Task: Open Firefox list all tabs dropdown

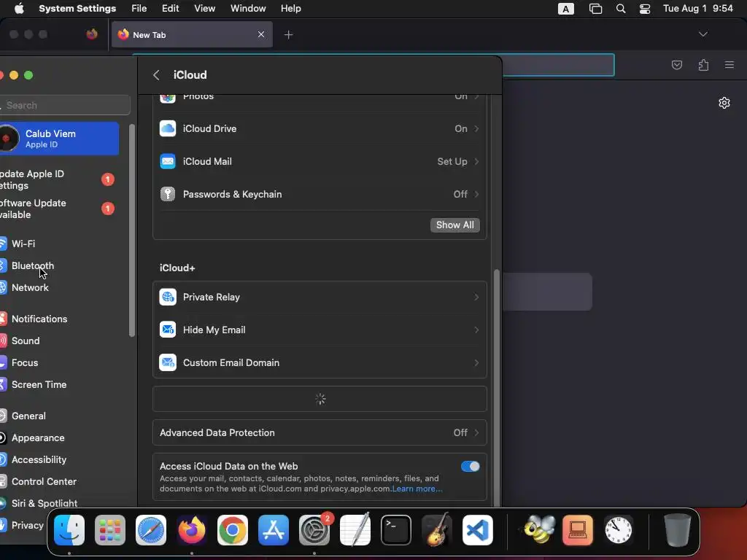Action: coord(703,34)
